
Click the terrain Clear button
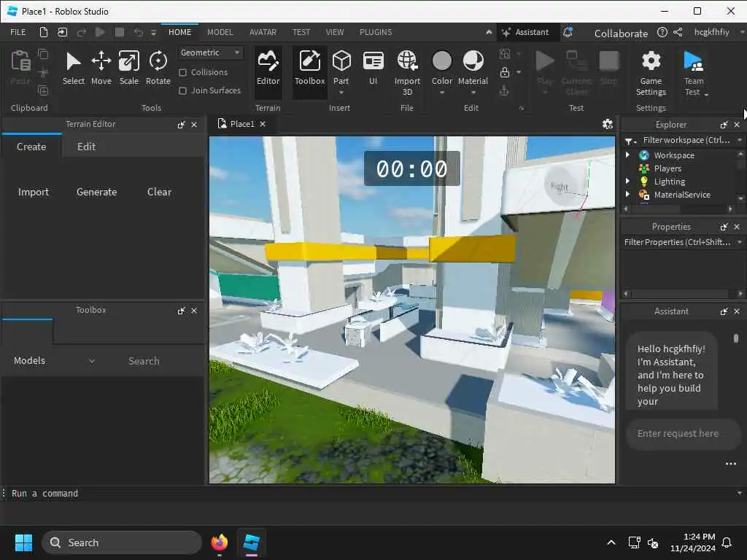click(159, 192)
